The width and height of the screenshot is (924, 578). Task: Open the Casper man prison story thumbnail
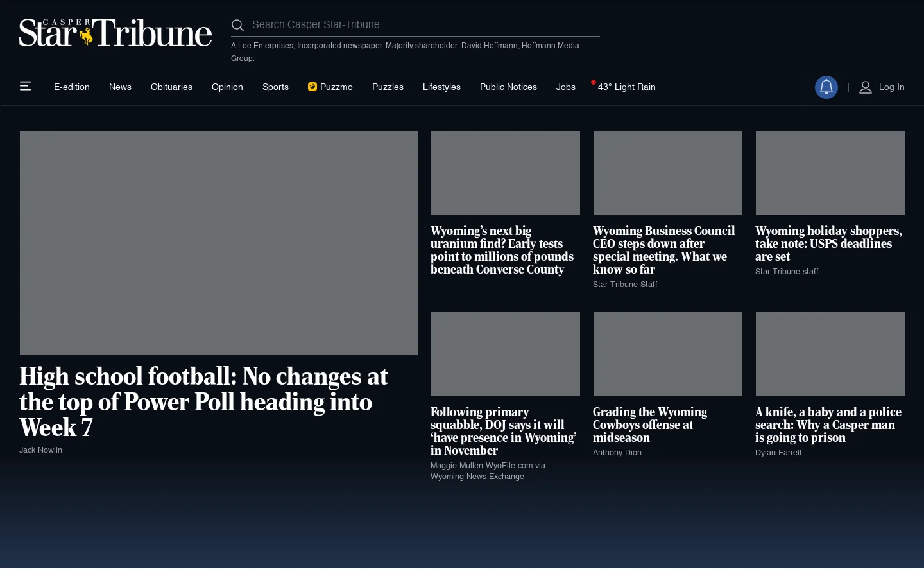pyautogui.click(x=830, y=354)
